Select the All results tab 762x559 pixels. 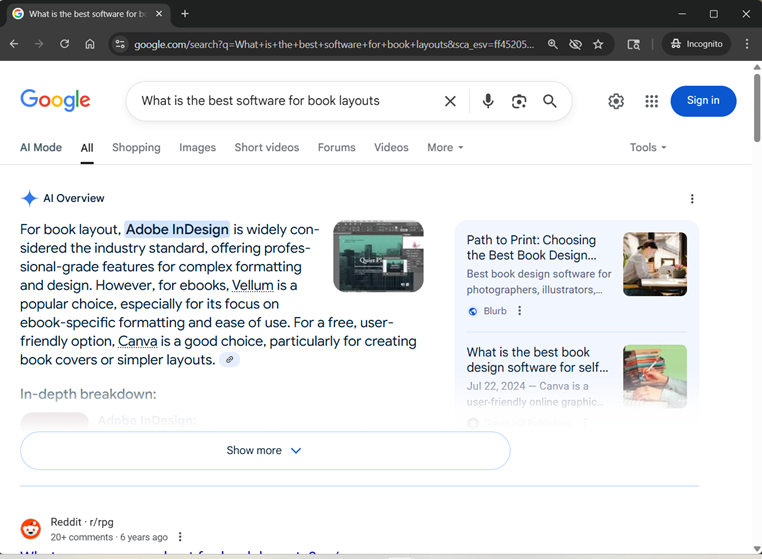(x=87, y=148)
